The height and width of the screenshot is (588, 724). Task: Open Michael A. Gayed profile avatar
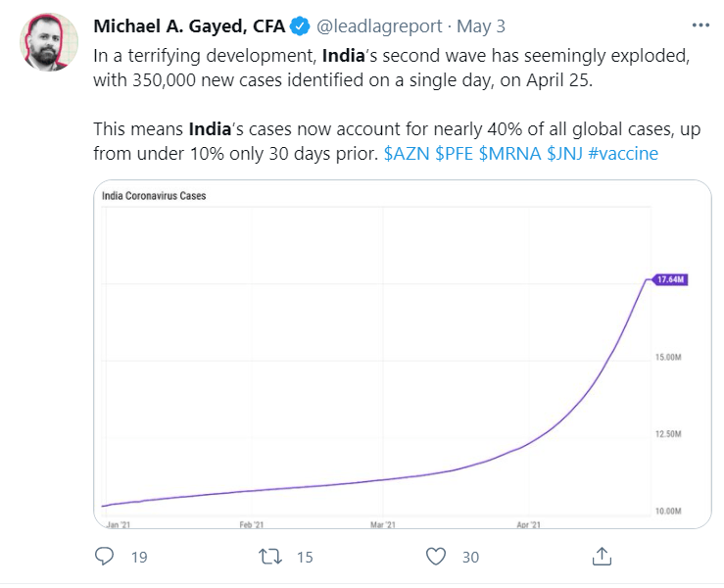point(49,42)
